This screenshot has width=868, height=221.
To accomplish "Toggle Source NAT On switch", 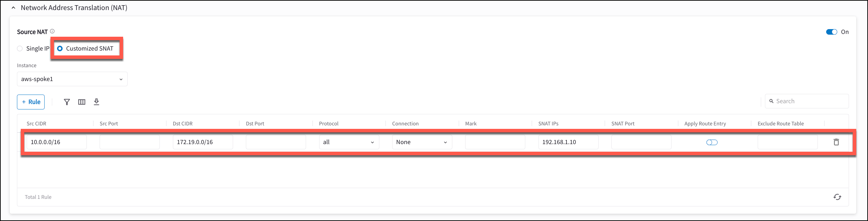I will coord(831,32).
